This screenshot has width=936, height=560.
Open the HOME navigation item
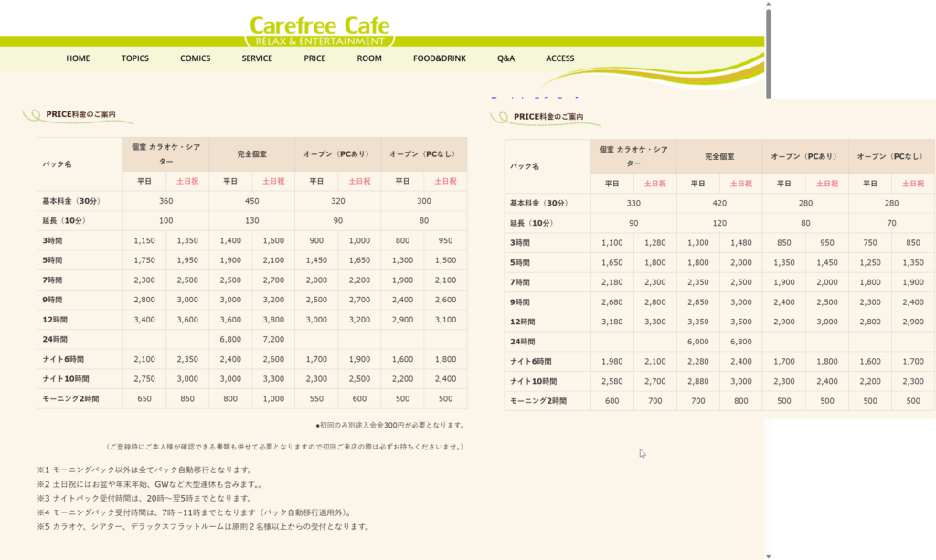coord(79,58)
